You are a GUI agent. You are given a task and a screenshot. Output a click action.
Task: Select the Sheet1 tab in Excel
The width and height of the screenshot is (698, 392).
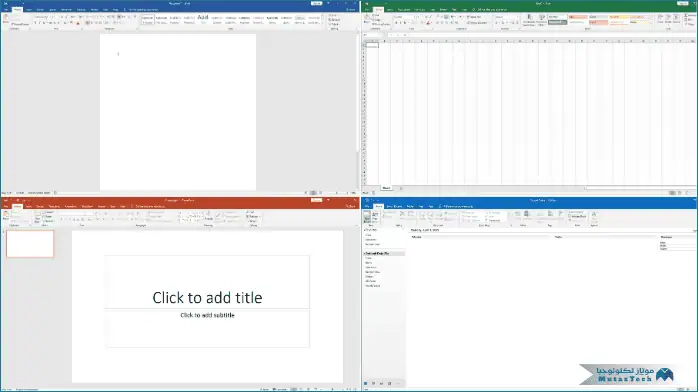point(386,188)
